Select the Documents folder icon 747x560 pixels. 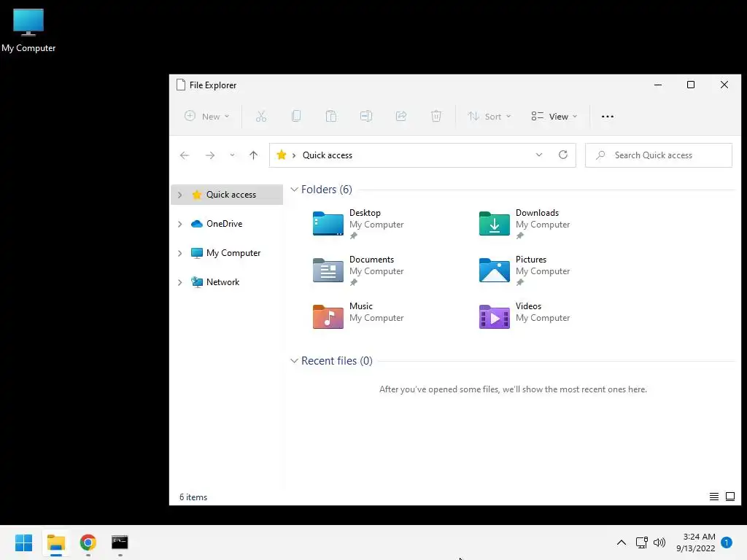(x=328, y=270)
